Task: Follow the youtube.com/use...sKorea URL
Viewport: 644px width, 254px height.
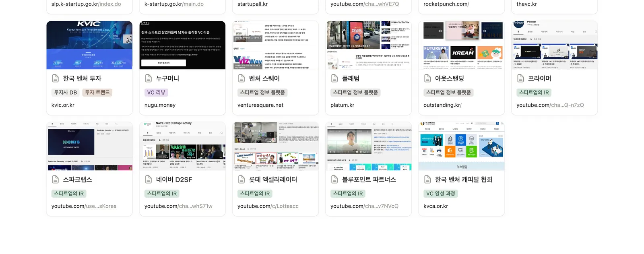Action: (x=84, y=206)
